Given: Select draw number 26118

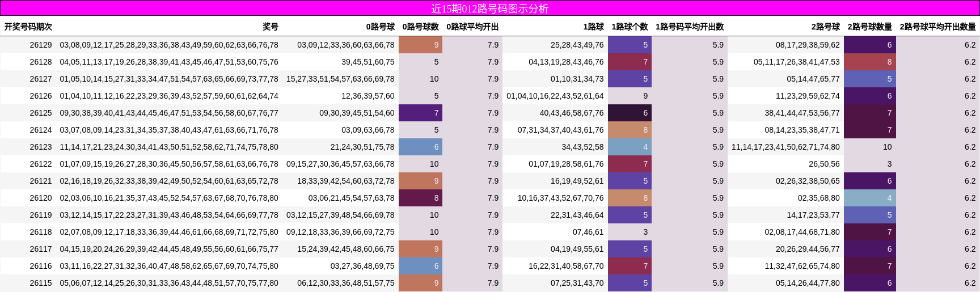Looking at the screenshot, I should click(41, 232).
